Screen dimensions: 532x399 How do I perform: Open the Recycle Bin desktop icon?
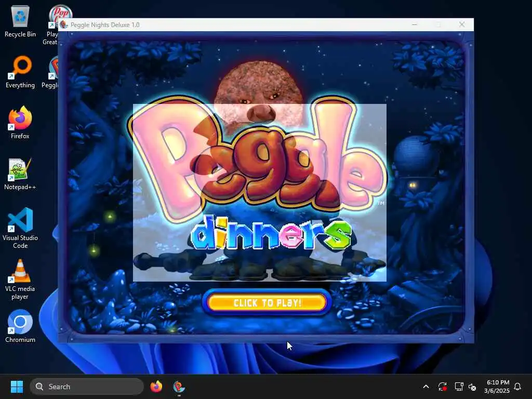coord(20,21)
